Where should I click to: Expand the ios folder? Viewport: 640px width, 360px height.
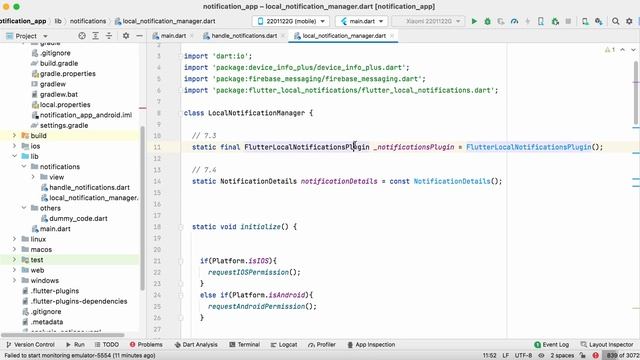tap(14, 146)
